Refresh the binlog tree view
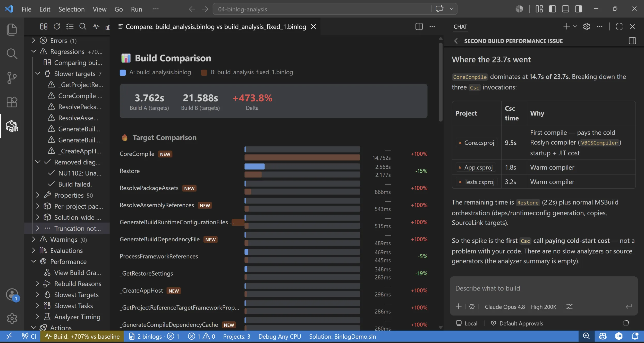 coord(57,27)
